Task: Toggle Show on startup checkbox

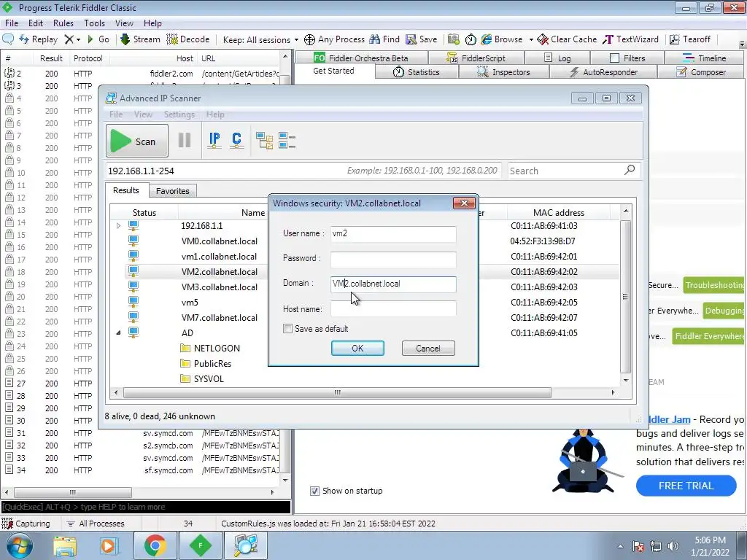Action: pyautogui.click(x=314, y=491)
